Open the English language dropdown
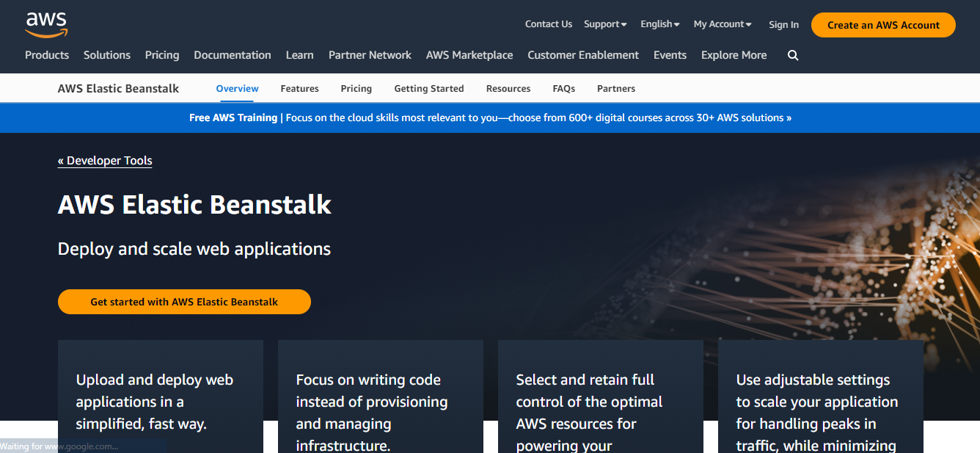 coord(659,23)
